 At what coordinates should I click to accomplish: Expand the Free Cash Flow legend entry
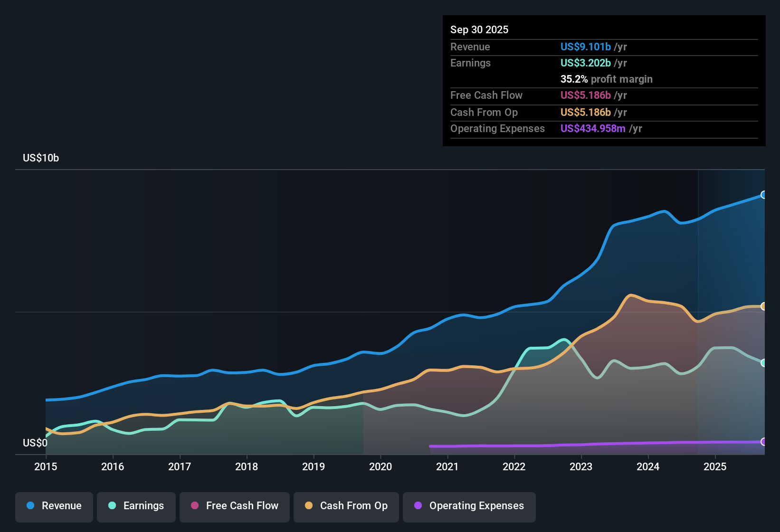pos(234,506)
